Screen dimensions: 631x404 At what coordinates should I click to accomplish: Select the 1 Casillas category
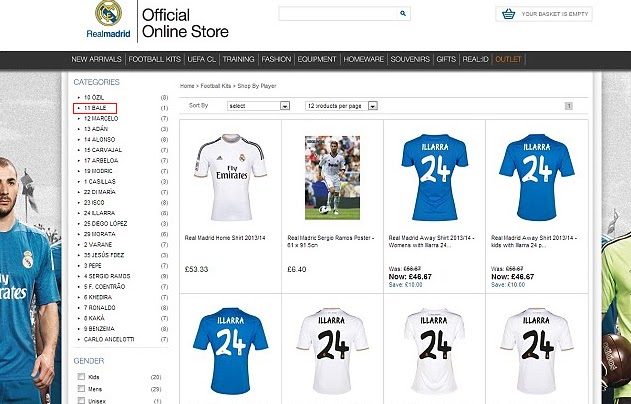(100, 181)
